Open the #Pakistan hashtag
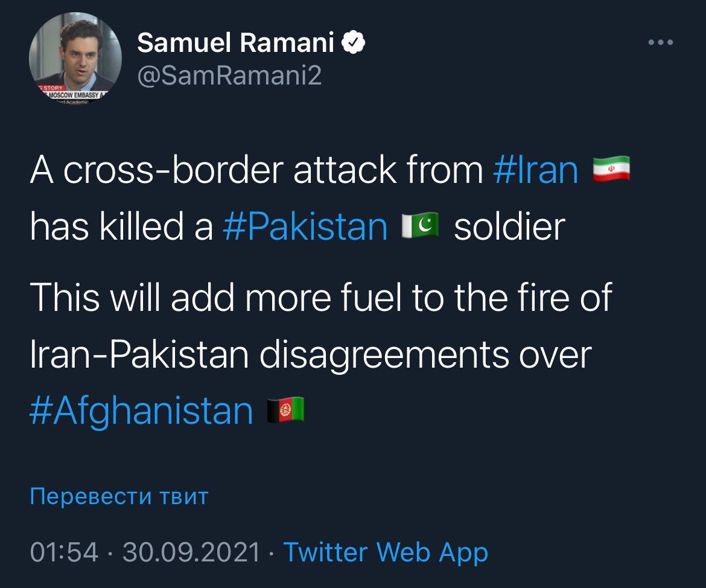Viewport: 706px width, 588px height. [x=305, y=226]
